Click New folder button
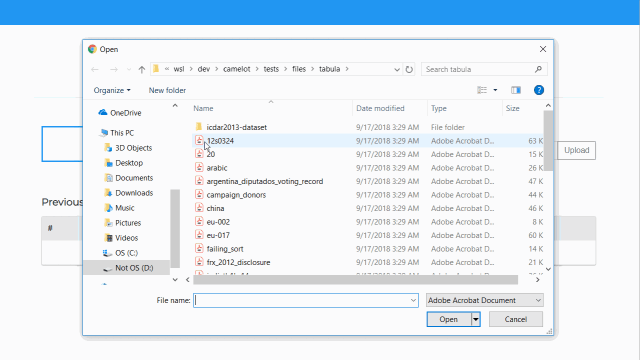 pos(167,90)
